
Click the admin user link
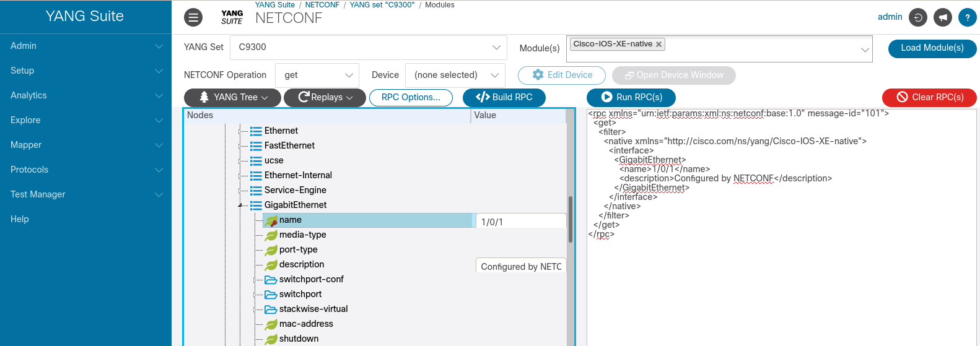[890, 17]
